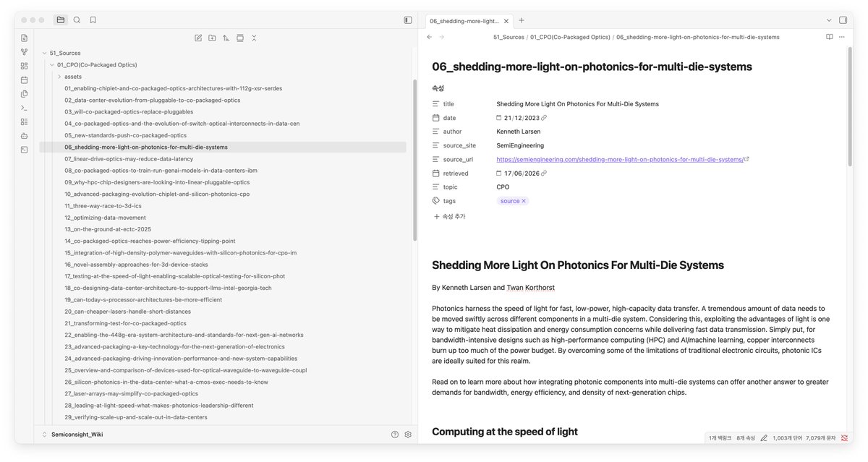Open the more options menu for the note

pos(843,37)
